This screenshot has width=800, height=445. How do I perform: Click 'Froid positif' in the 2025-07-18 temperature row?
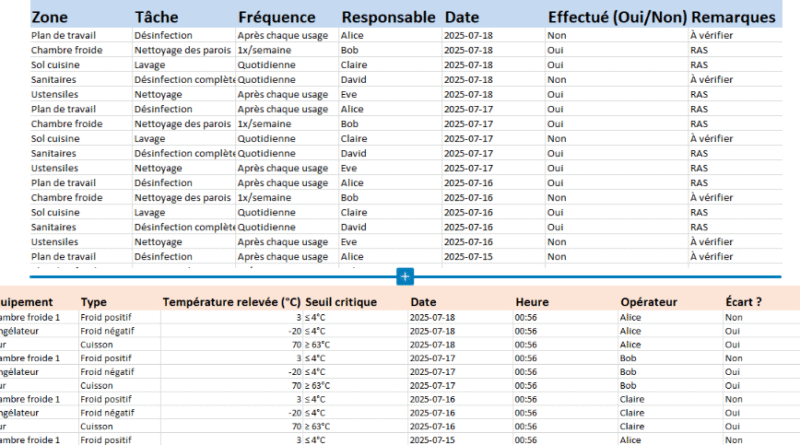106,317
